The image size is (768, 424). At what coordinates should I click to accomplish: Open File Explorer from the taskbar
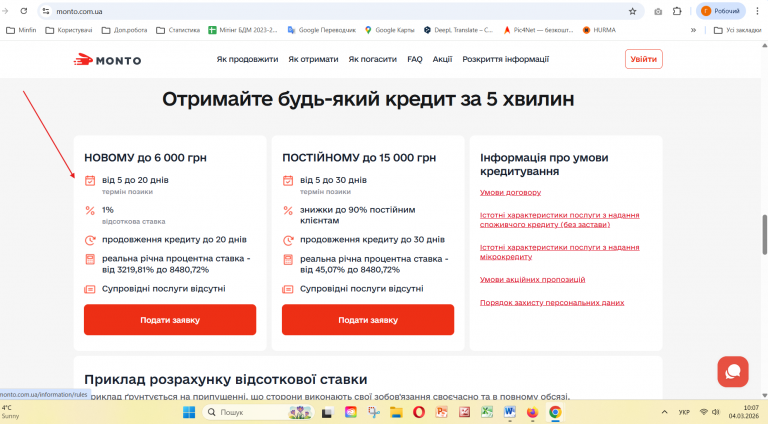pos(396,412)
